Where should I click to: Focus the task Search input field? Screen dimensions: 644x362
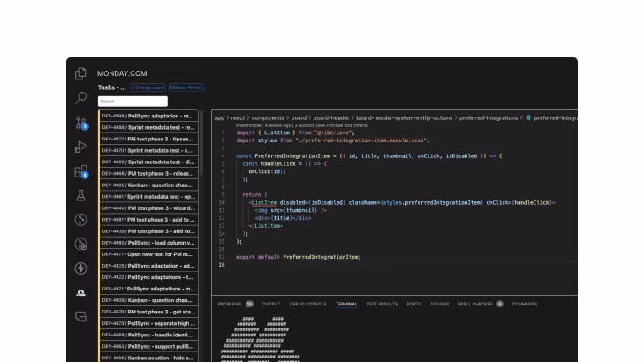click(x=133, y=102)
